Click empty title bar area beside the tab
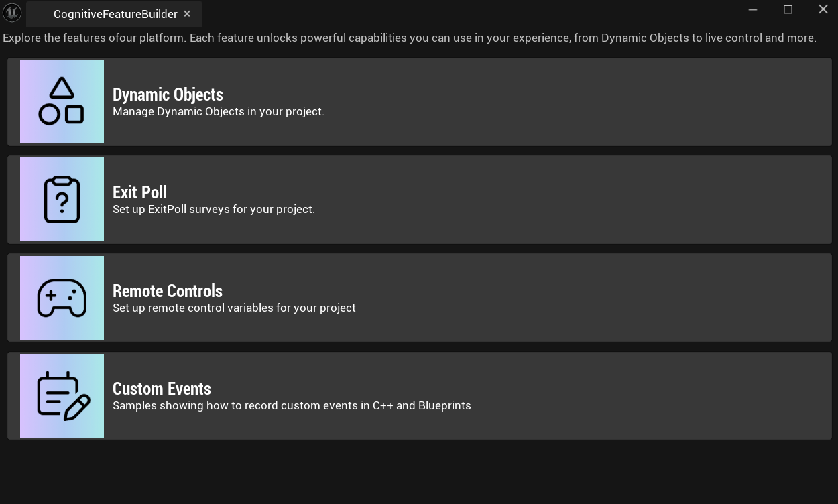 click(469, 13)
